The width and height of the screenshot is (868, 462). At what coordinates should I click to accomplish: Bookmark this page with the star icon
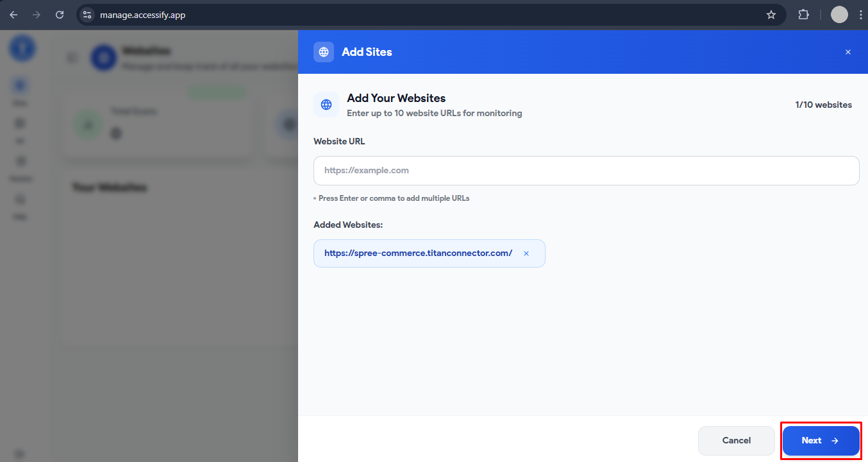pyautogui.click(x=771, y=14)
